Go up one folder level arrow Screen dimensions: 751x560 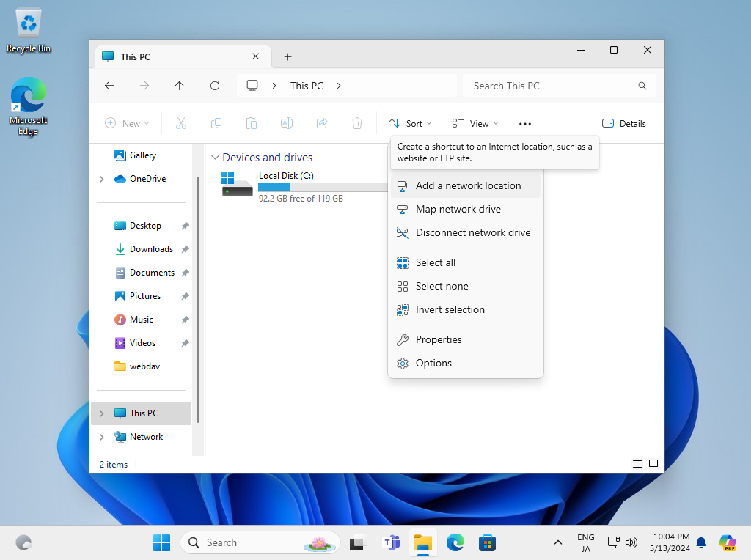click(x=180, y=86)
